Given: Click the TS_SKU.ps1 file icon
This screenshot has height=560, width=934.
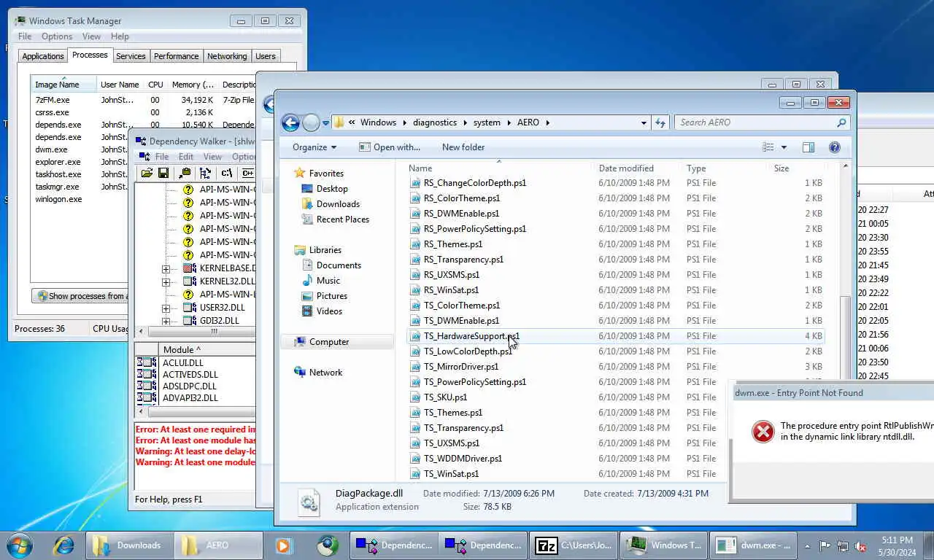Looking at the screenshot, I should coord(416,397).
